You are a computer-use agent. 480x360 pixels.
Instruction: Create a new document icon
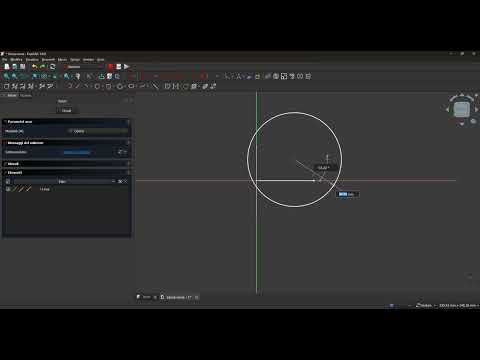click(7, 67)
